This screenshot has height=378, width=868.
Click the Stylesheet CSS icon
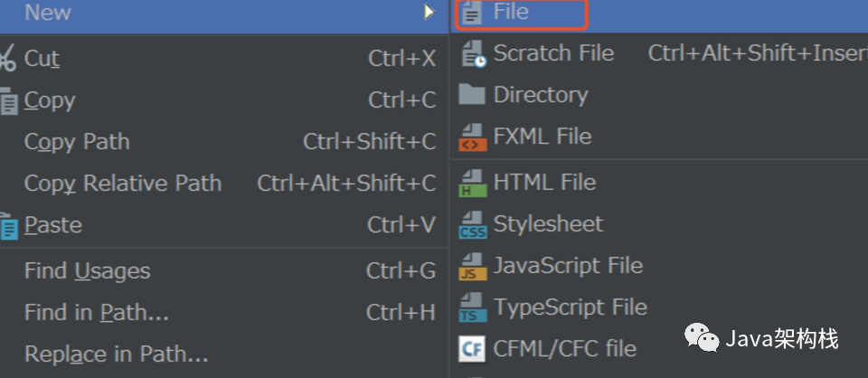[472, 224]
